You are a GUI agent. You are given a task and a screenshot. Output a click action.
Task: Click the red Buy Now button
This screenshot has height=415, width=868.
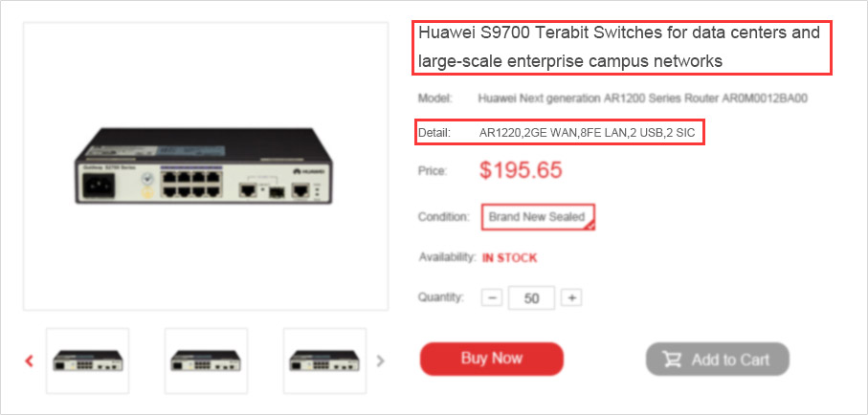click(492, 359)
